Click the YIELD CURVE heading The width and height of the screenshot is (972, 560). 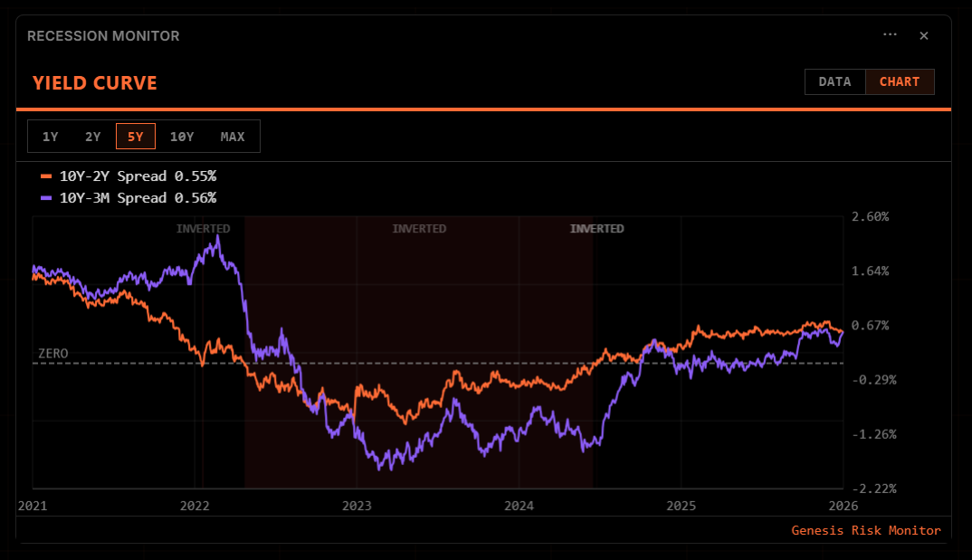[x=94, y=82]
